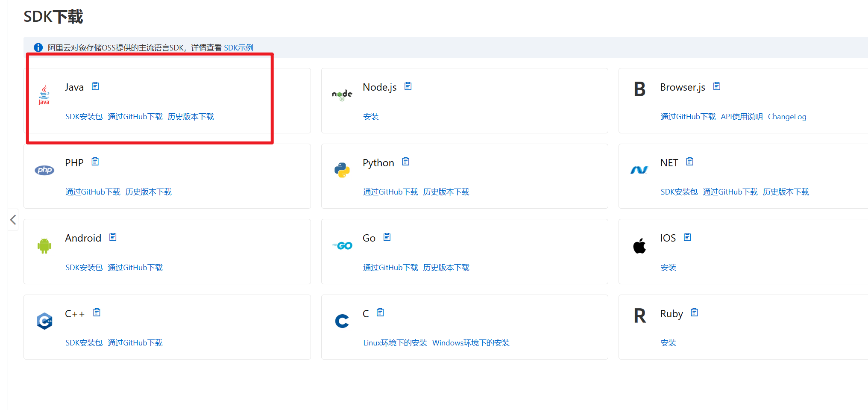
Task: Open the document icon next to C++
Action: pyautogui.click(x=97, y=313)
